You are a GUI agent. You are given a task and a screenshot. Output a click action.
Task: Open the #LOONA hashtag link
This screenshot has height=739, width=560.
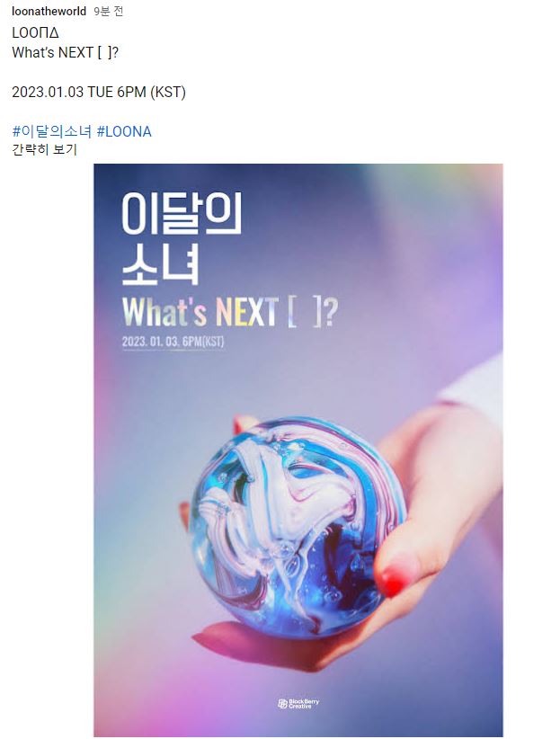click(124, 131)
